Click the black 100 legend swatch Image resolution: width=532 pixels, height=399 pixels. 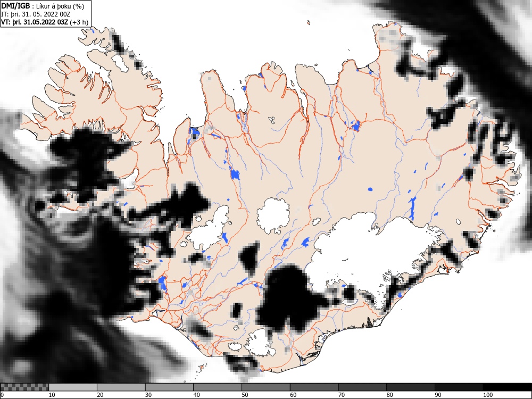(x=507, y=387)
